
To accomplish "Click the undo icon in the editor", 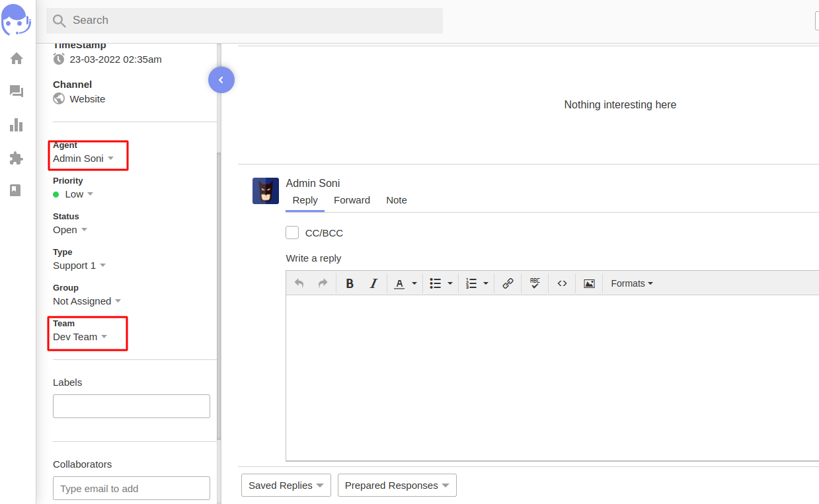I will tap(299, 283).
